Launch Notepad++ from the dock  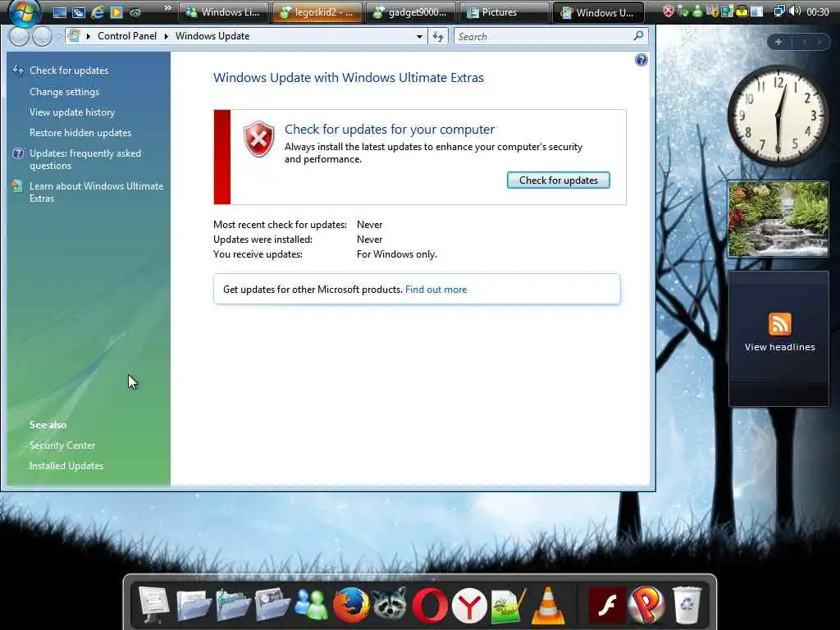(x=508, y=606)
